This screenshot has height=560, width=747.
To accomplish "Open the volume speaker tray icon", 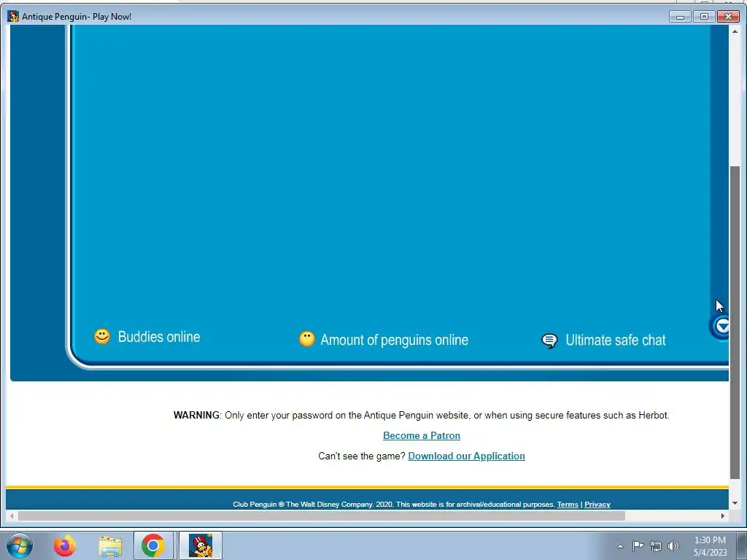I will coord(673,545).
